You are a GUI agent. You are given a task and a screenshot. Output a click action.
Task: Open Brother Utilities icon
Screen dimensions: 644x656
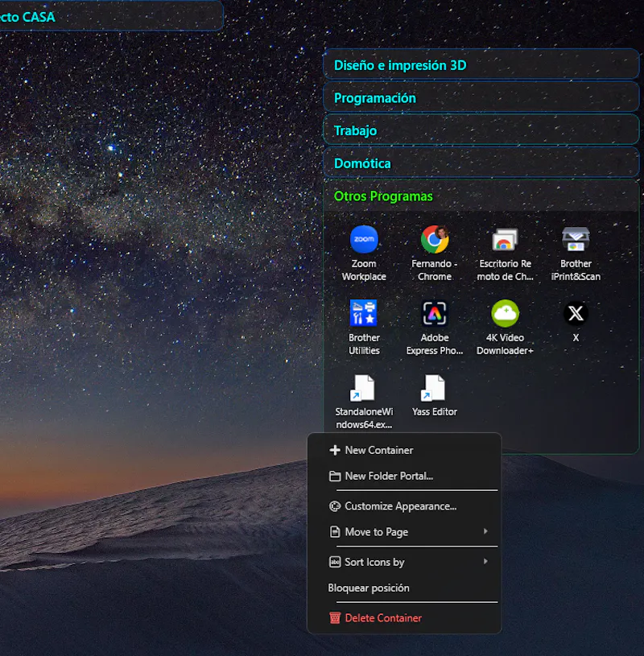coord(364,328)
